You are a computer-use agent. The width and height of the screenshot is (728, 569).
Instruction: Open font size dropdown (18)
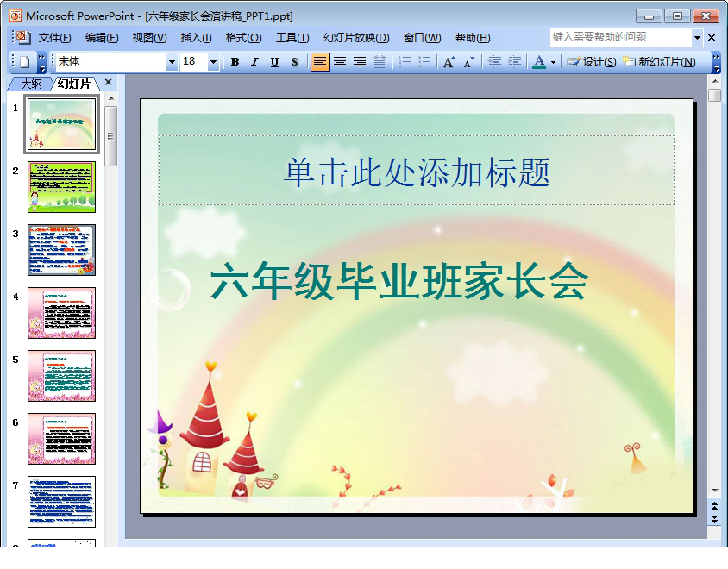[213, 62]
